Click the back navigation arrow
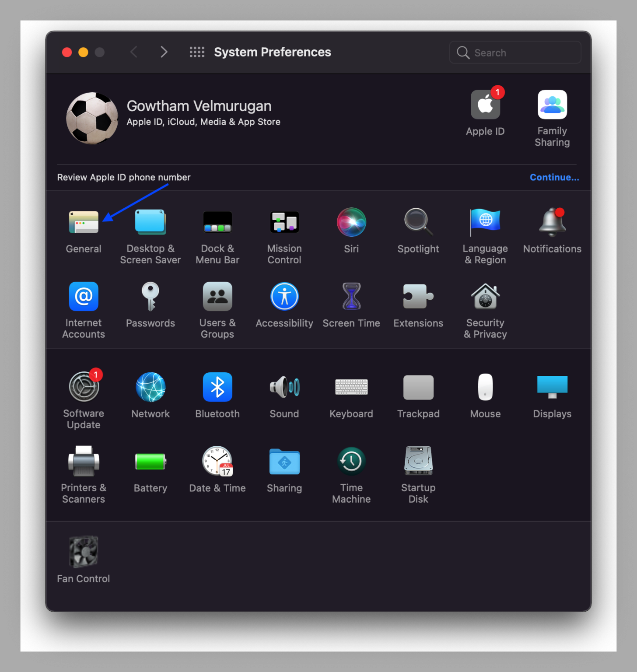Viewport: 637px width, 672px height. 134,52
